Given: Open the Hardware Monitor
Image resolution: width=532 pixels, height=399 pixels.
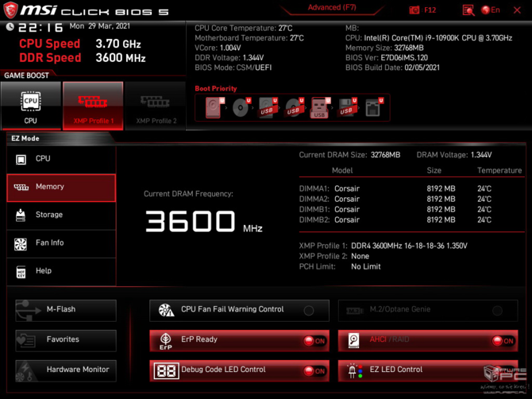Looking at the screenshot, I should (66, 371).
